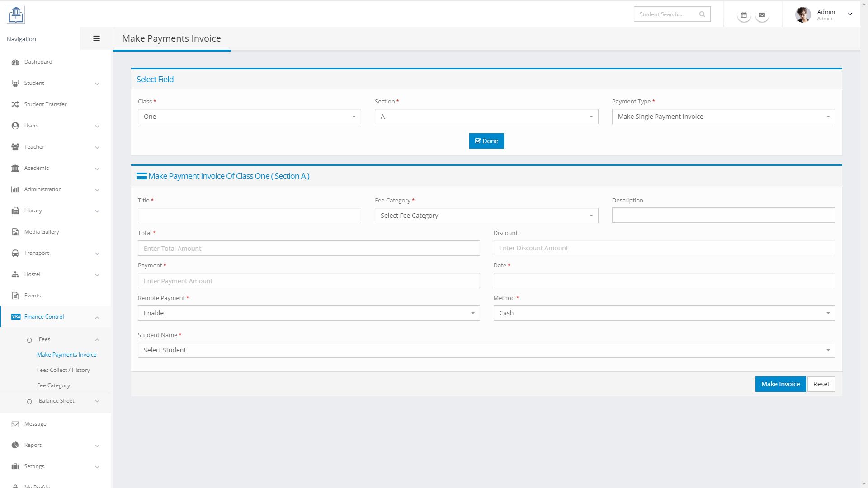The image size is (868, 488).
Task: Open Dashboard from sidebar
Action: [38, 62]
